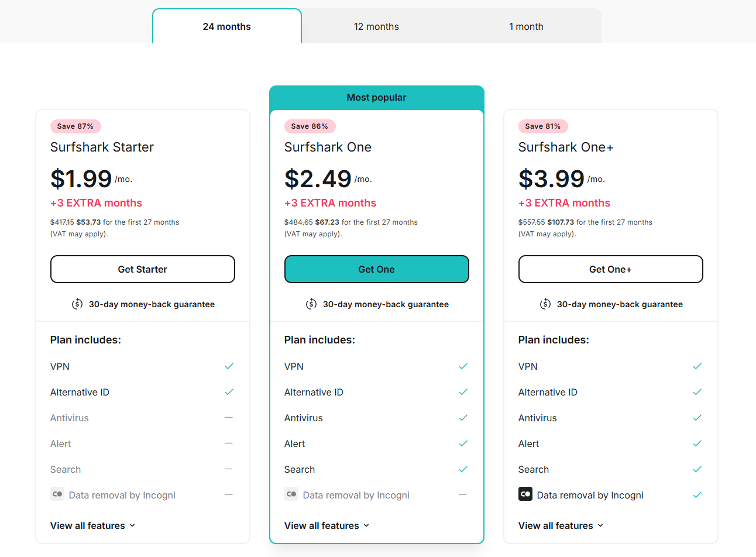Select the 1 month tab
The image size is (756, 557).
point(526,26)
